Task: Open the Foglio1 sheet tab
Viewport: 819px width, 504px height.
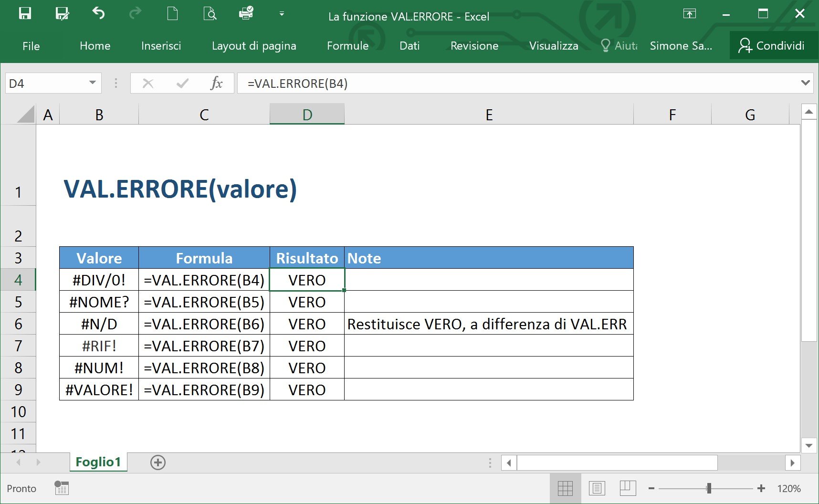Action: (98, 462)
